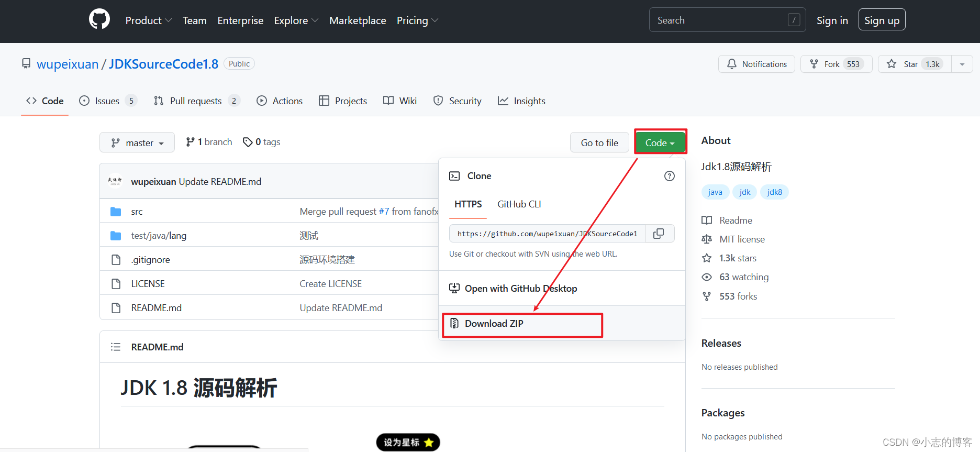Expand the Explore menu
Image resolution: width=980 pixels, height=452 pixels.
pyautogui.click(x=296, y=20)
